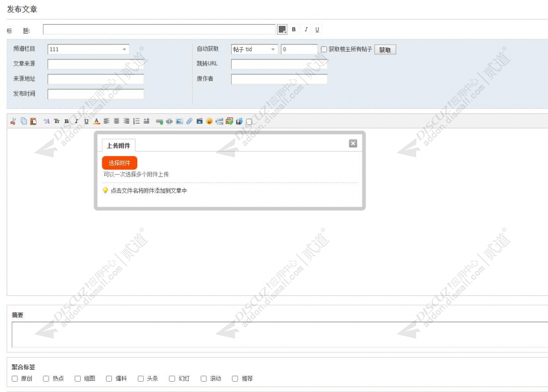Click the 摘要 summary text area
This screenshot has width=548, height=392.
coord(279,334)
